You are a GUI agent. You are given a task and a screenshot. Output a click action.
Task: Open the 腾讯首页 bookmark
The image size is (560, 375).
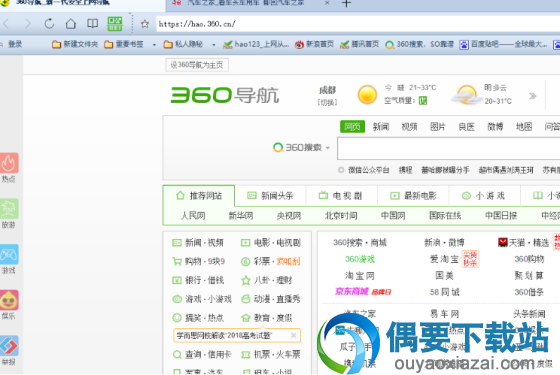click(x=359, y=44)
